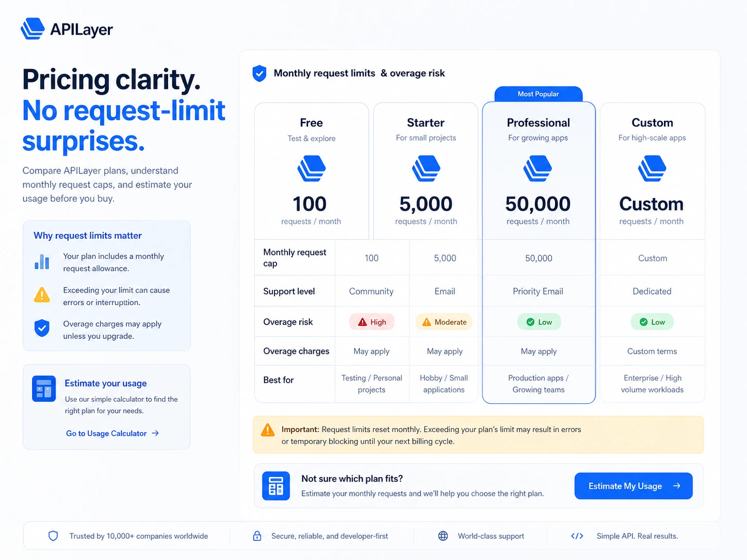
Task: Click the code brackets icon beside Simple API
Action: [x=577, y=536]
